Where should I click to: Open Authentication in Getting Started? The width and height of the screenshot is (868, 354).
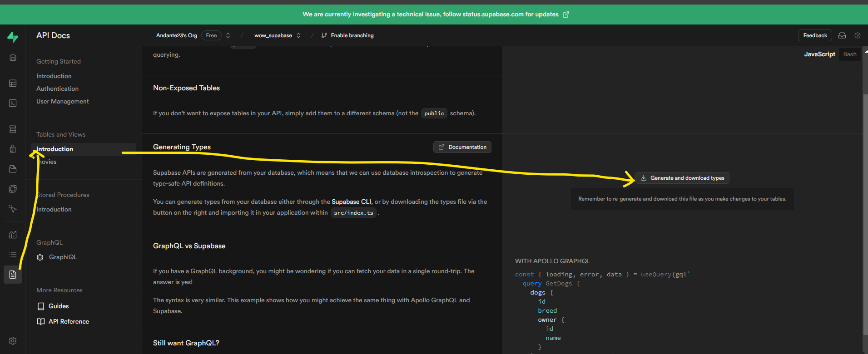pos(57,88)
